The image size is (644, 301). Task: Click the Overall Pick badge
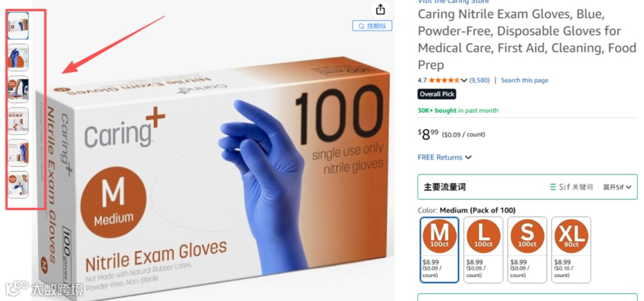pos(437,94)
